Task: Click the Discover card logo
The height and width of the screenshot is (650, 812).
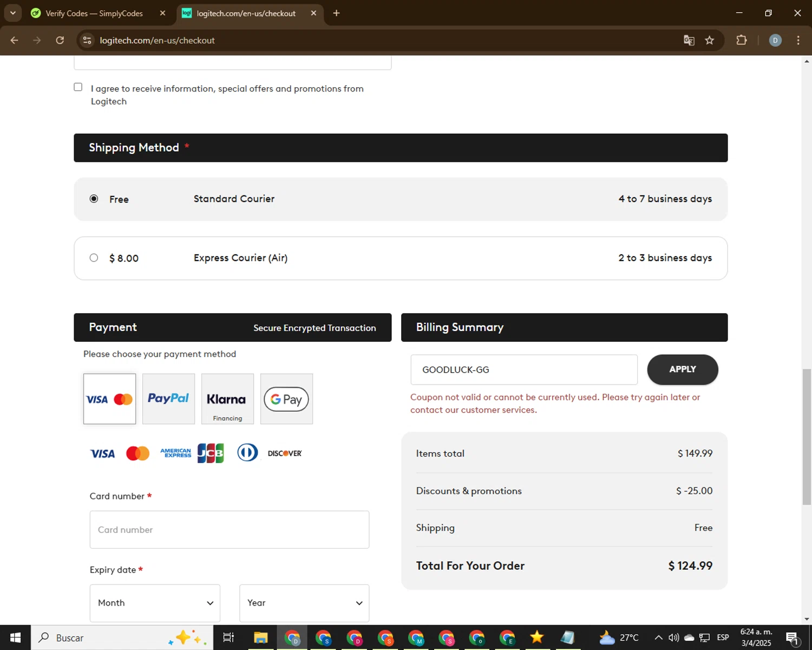Action: tap(285, 453)
